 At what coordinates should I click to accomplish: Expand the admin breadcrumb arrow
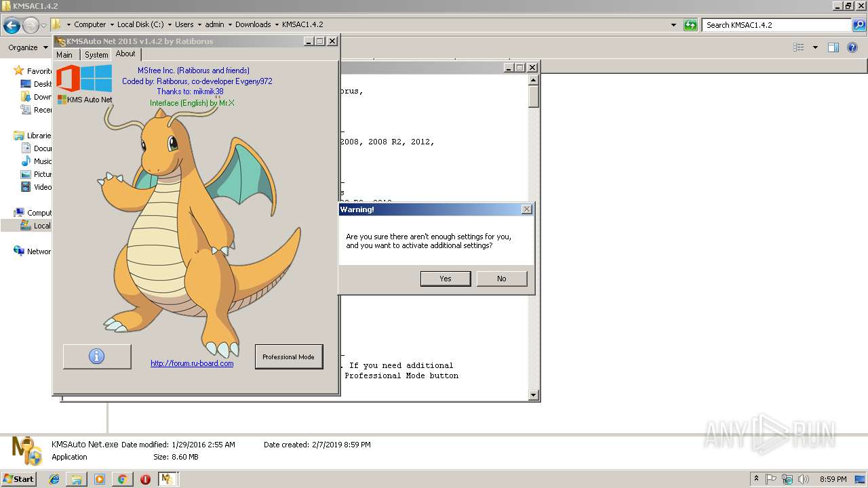coord(230,24)
